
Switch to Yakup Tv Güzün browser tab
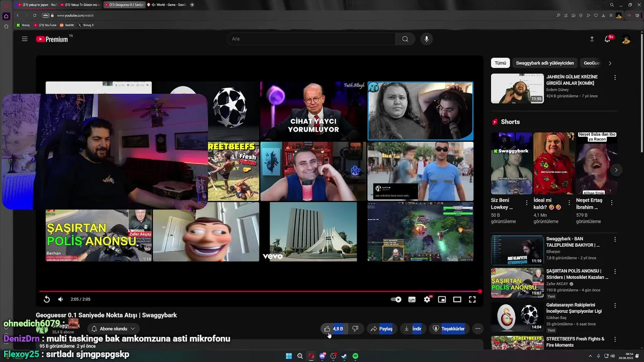(x=80, y=5)
